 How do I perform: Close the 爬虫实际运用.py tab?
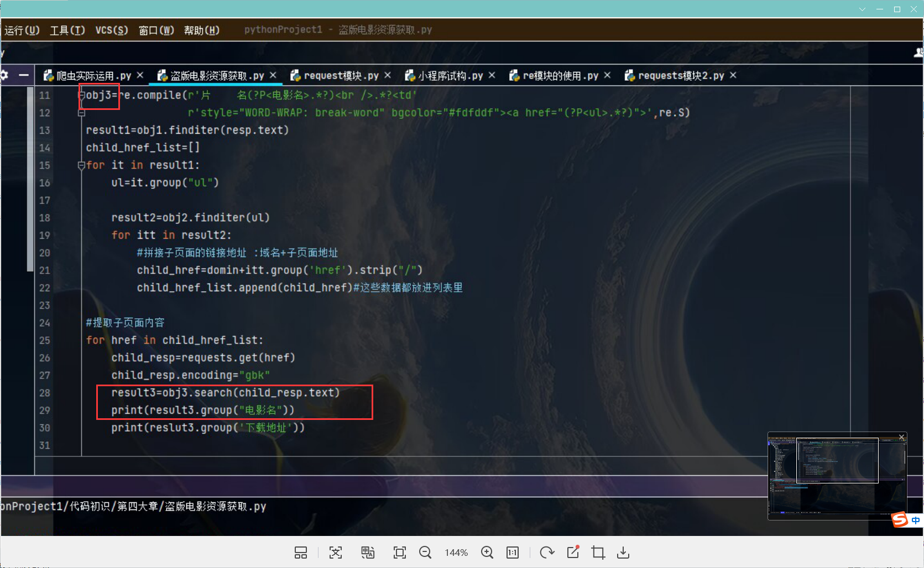click(x=140, y=75)
